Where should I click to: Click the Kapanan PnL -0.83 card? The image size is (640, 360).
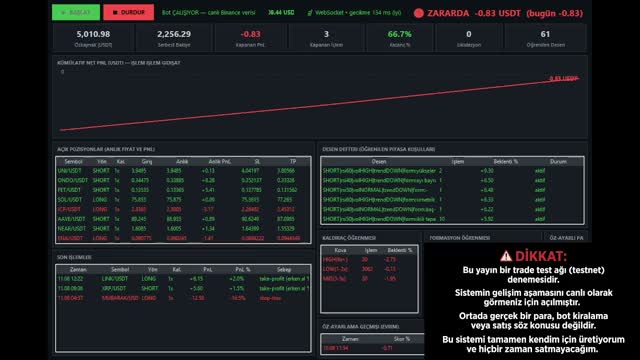tap(250, 38)
